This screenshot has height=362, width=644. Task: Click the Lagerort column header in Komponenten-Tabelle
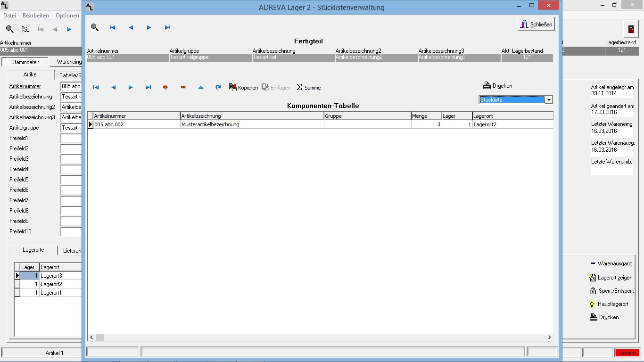pyautogui.click(x=513, y=115)
